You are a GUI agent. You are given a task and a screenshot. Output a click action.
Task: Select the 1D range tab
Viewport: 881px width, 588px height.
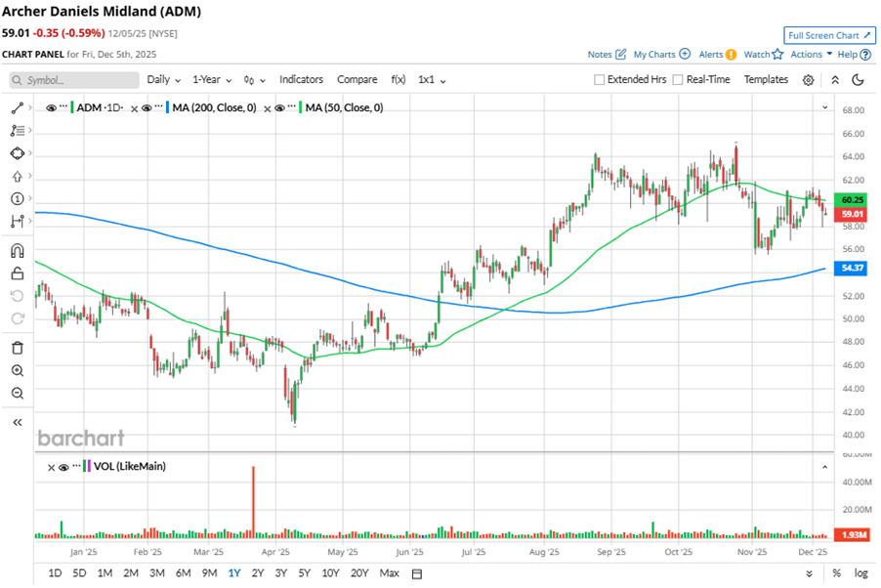click(55, 573)
